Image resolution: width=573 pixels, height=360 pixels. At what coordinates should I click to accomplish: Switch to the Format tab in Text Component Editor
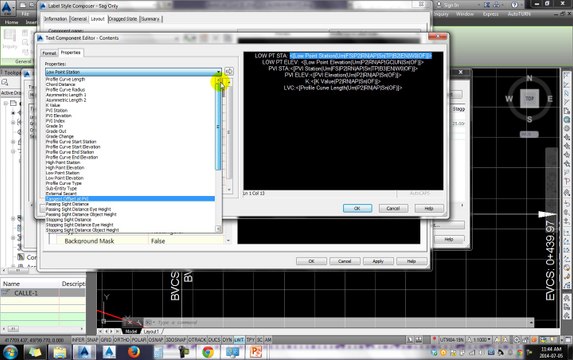[49, 53]
